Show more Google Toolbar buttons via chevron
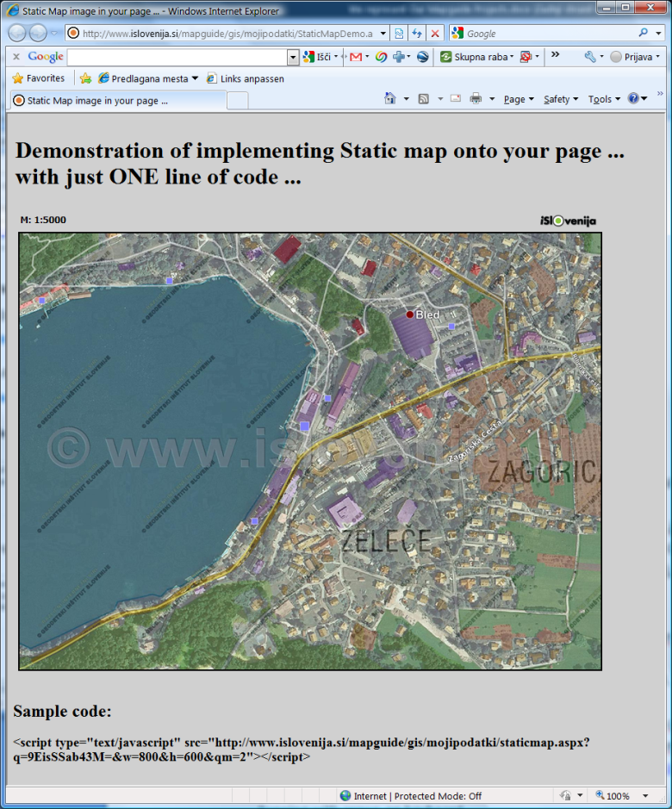672x809 pixels. (556, 54)
